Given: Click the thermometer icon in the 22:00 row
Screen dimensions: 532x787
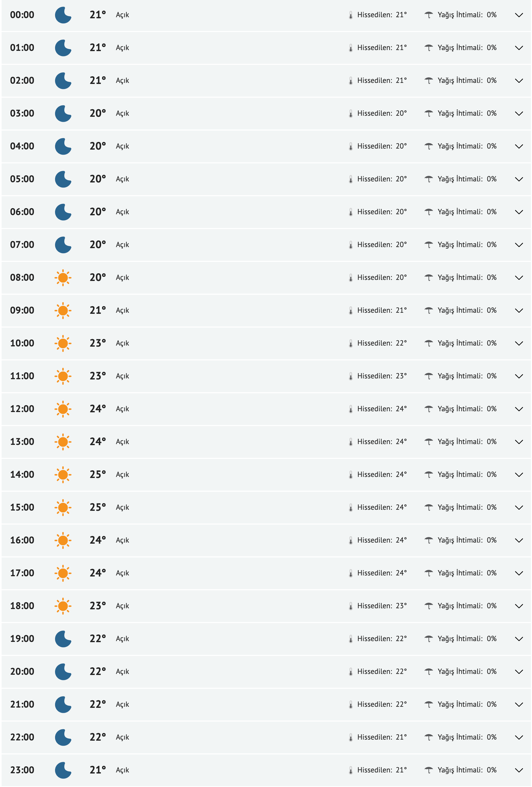Looking at the screenshot, I should [x=351, y=737].
